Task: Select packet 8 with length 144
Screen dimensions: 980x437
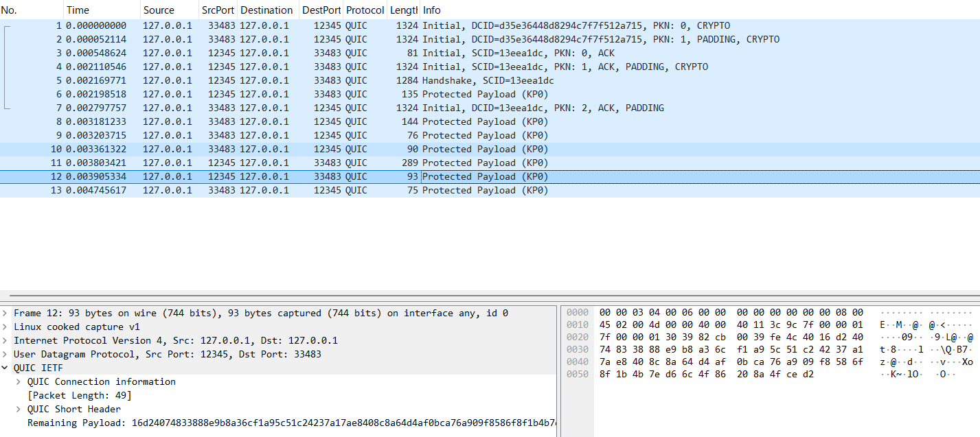Action: 490,121
